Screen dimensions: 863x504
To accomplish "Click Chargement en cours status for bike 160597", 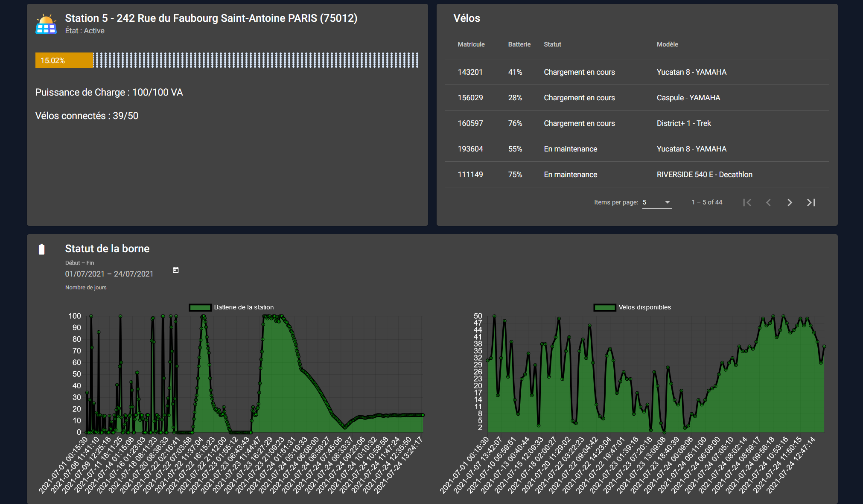I will pyautogui.click(x=579, y=123).
